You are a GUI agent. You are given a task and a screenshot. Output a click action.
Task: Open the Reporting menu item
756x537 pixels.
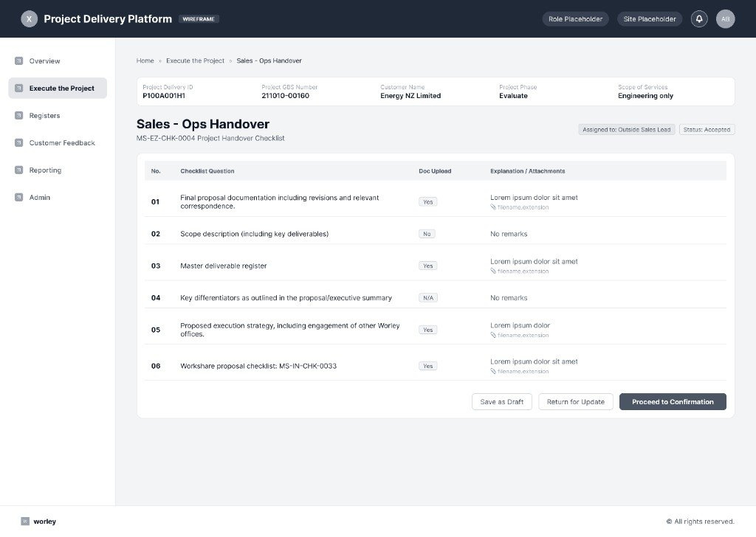click(58, 170)
